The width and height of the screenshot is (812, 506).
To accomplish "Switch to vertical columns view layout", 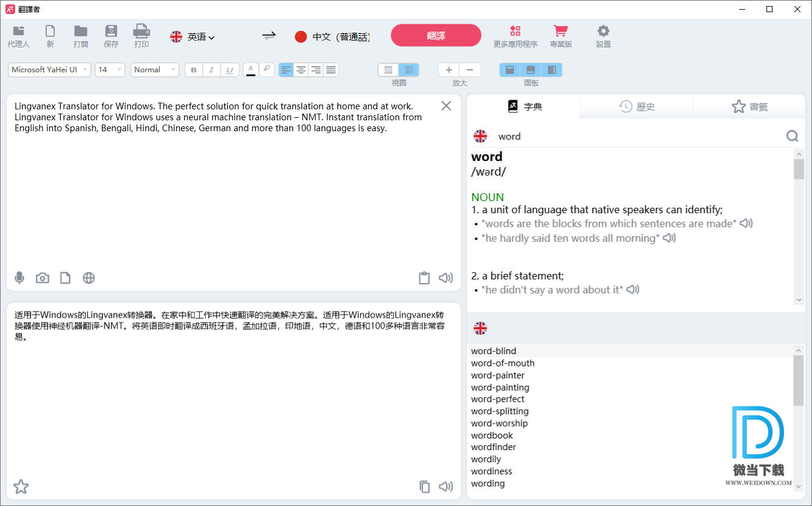I will tap(409, 70).
